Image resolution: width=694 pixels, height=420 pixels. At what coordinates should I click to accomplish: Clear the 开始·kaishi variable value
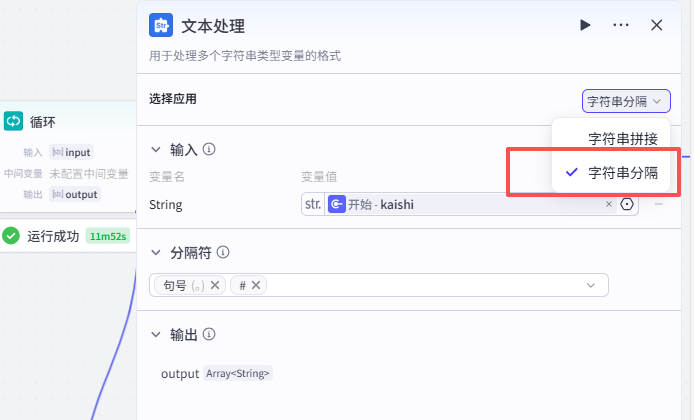(x=608, y=204)
